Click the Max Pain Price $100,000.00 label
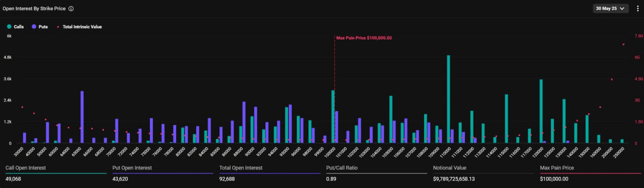Viewport: 644px width, 188px height. tap(364, 38)
